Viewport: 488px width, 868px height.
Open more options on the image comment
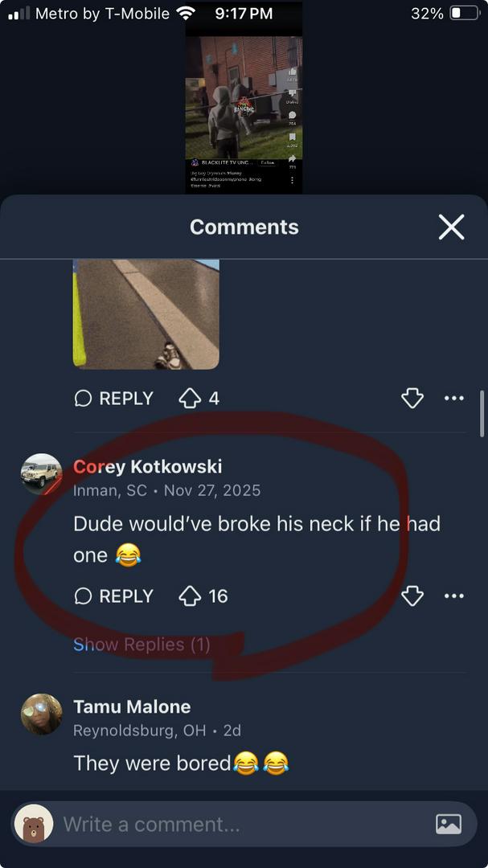coord(454,398)
